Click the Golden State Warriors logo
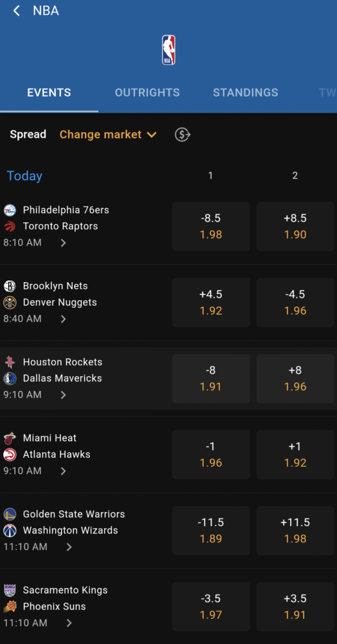The image size is (337, 644). [x=10, y=514]
